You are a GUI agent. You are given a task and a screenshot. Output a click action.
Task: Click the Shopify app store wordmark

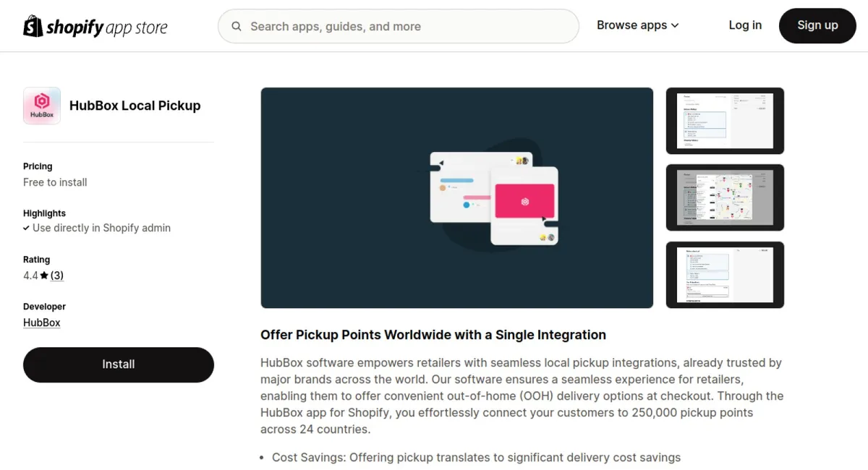[107, 27]
